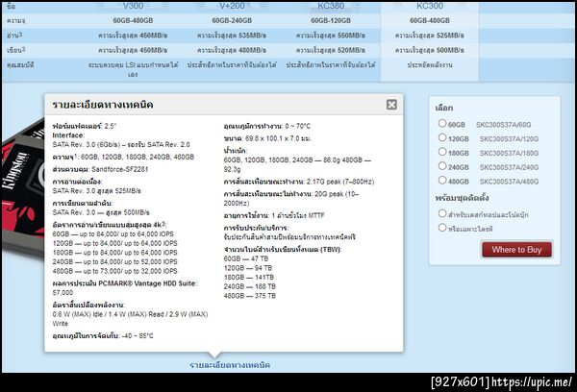Click the Kingston SSD product image
Screen dimensions: 577x392
point(23,191)
